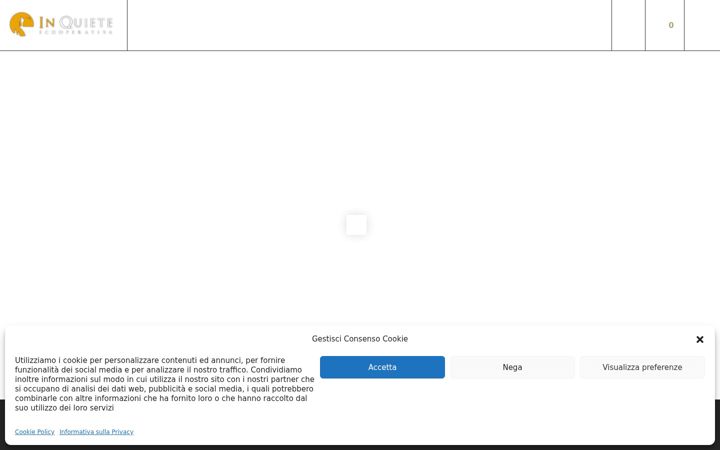Accept cookies with the Accetta button
Viewport: 720px width, 450px height.
(x=382, y=367)
